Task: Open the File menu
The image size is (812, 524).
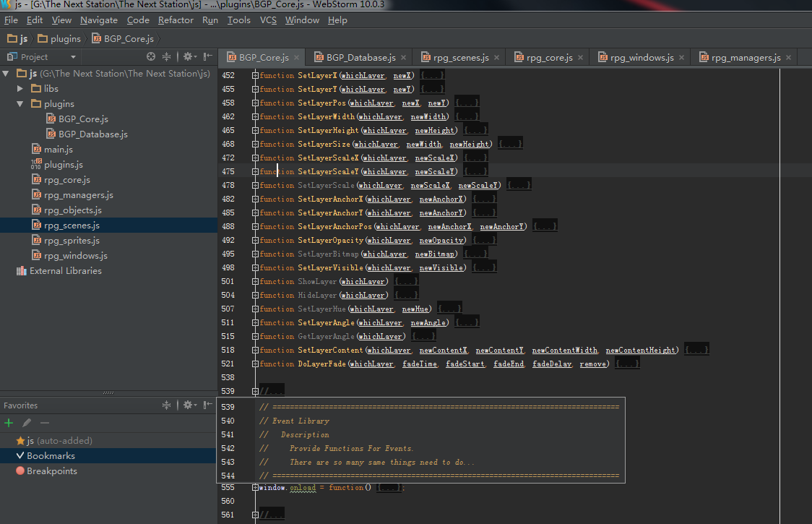Action: (11, 20)
